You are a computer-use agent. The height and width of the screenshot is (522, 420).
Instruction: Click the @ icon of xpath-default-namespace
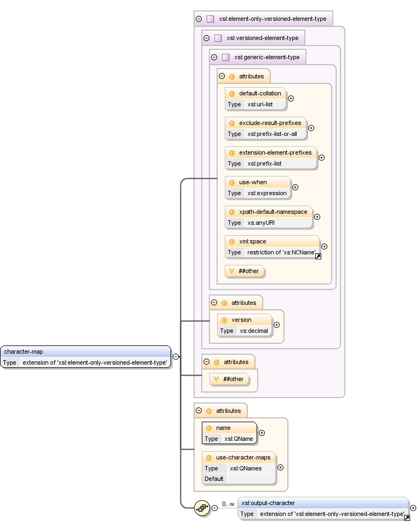coord(232,212)
